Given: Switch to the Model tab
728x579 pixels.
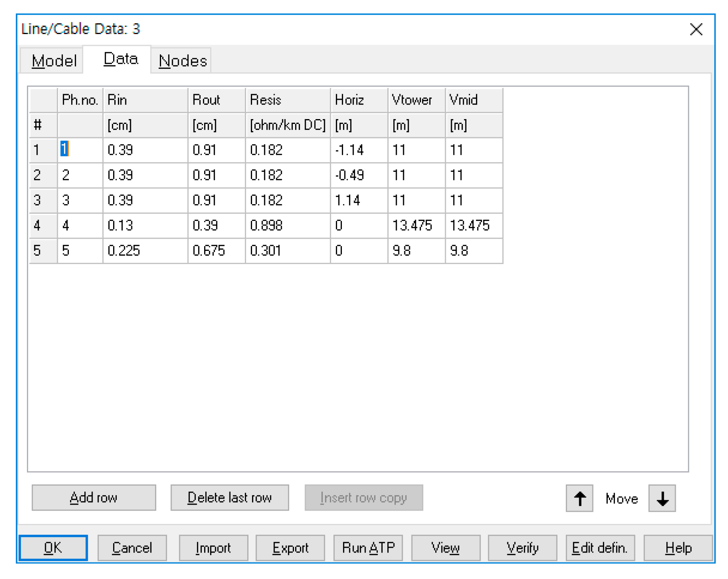Looking at the screenshot, I should click(x=53, y=61).
